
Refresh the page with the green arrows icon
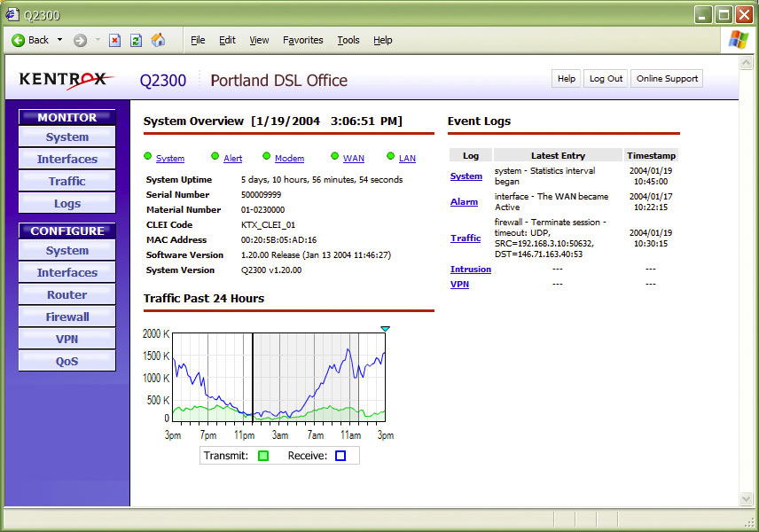pos(136,40)
